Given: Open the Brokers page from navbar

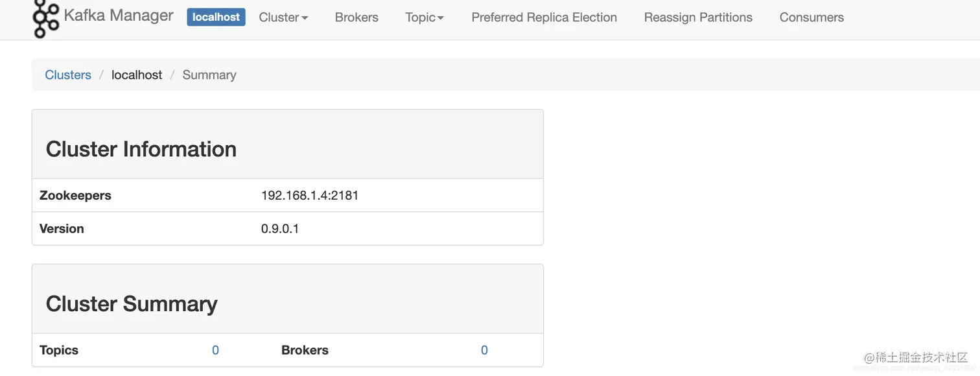Looking at the screenshot, I should 356,18.
